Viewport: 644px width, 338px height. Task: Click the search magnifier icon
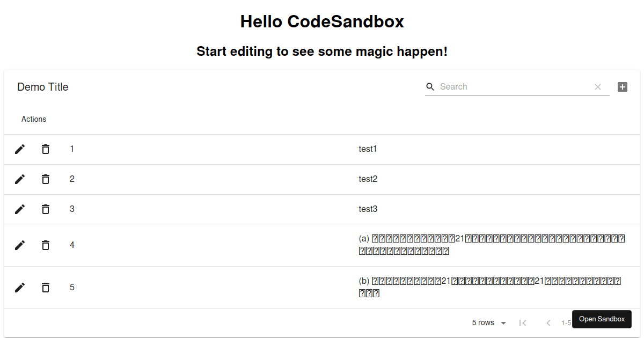(x=430, y=86)
